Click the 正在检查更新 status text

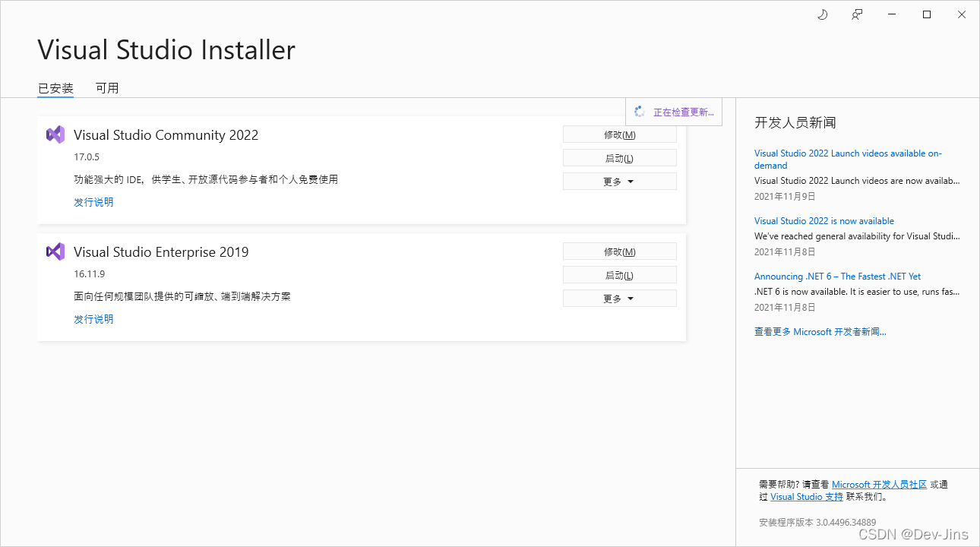[684, 112]
